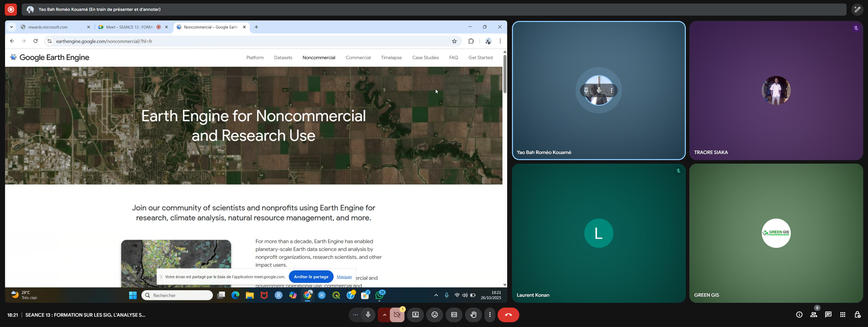The width and height of the screenshot is (868, 327).
Task: Expand the camera settings arrow
Action: pos(384,315)
